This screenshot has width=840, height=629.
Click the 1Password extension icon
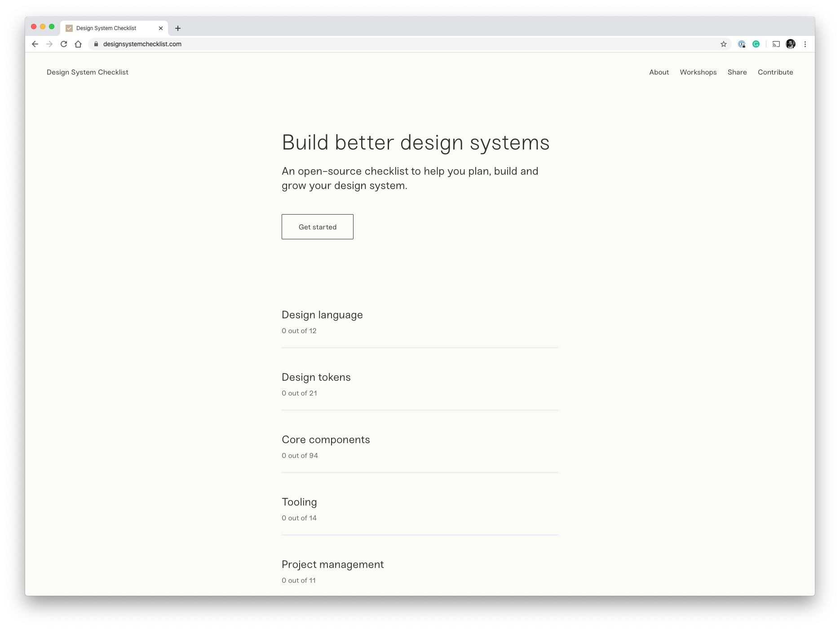coord(742,44)
